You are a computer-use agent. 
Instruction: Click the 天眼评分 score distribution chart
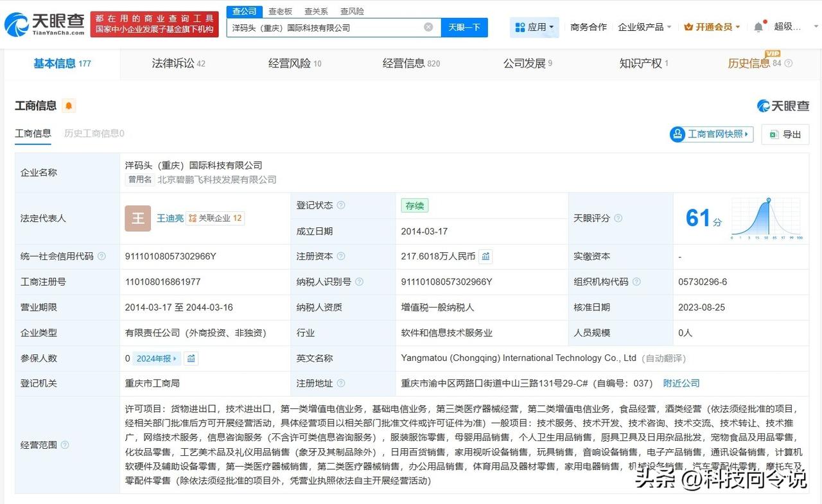(x=767, y=218)
